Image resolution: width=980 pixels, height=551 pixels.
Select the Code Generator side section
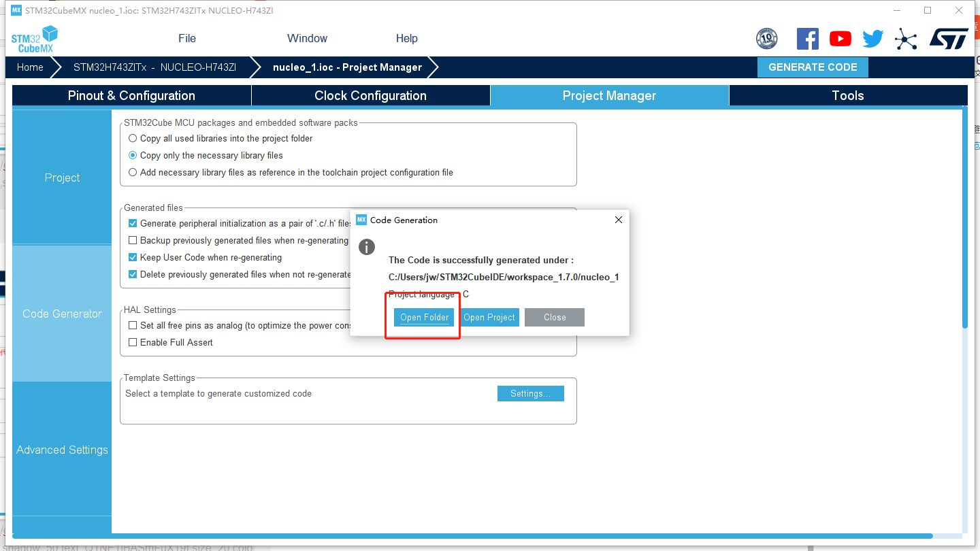62,314
